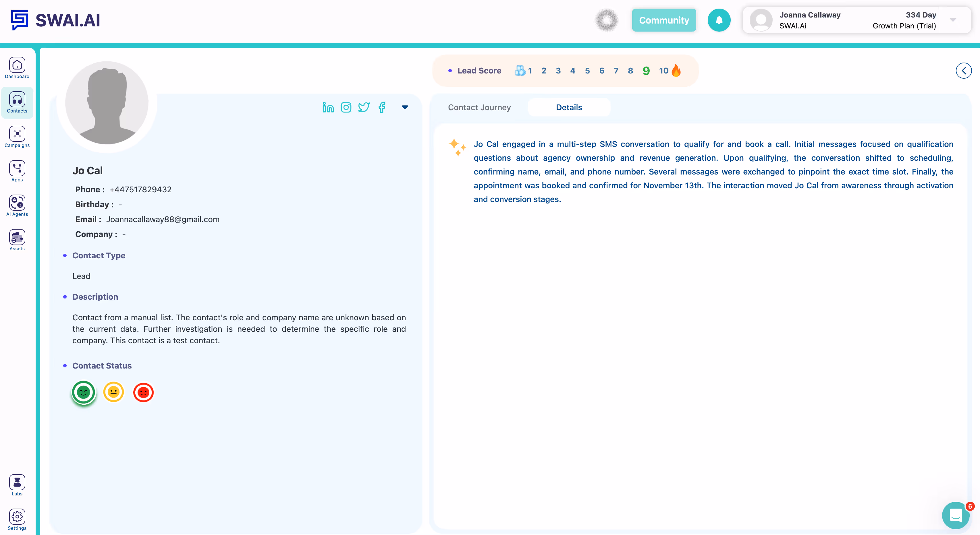This screenshot has width=980, height=535.
Task: Select the highlighted lead score 9
Action: pos(646,71)
